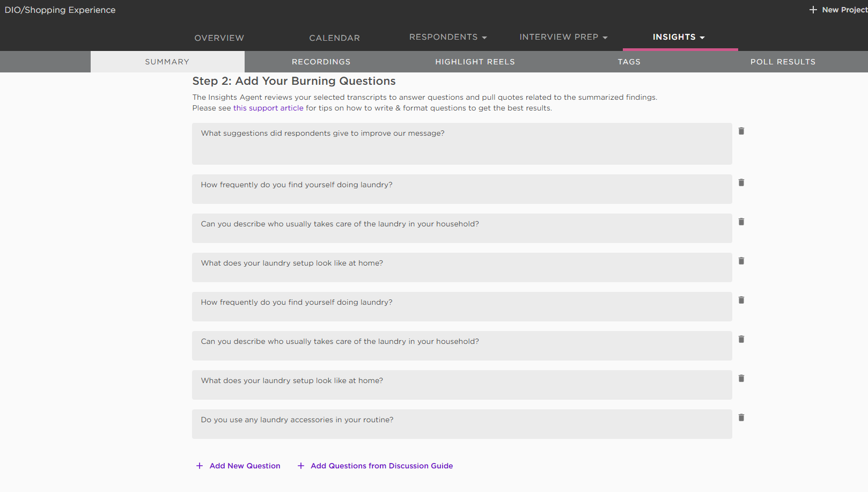
Task: Switch to the Recordings tab
Action: click(321, 62)
